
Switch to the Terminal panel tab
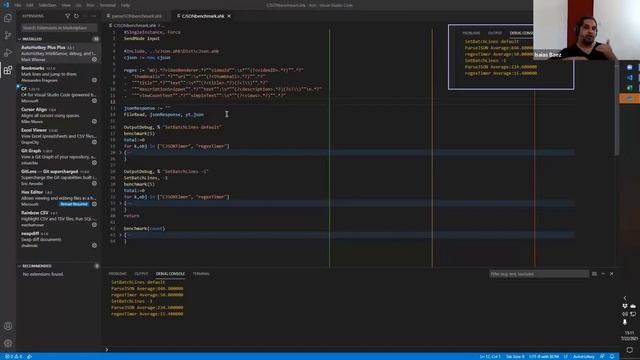201,274
